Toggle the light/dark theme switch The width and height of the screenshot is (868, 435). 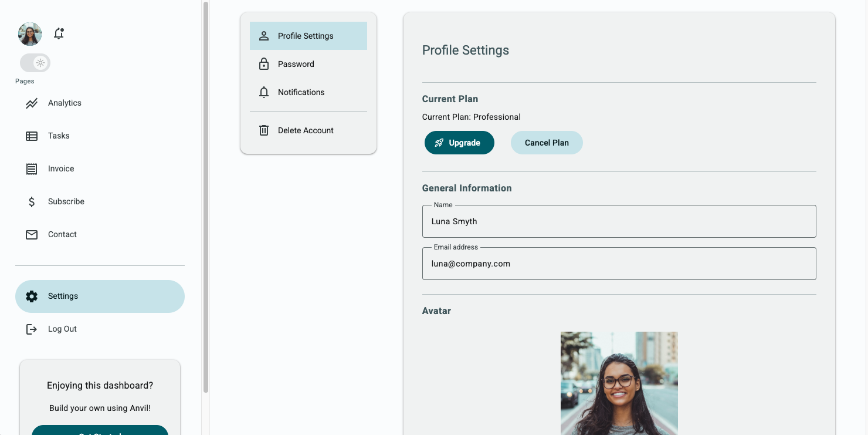[x=35, y=63]
